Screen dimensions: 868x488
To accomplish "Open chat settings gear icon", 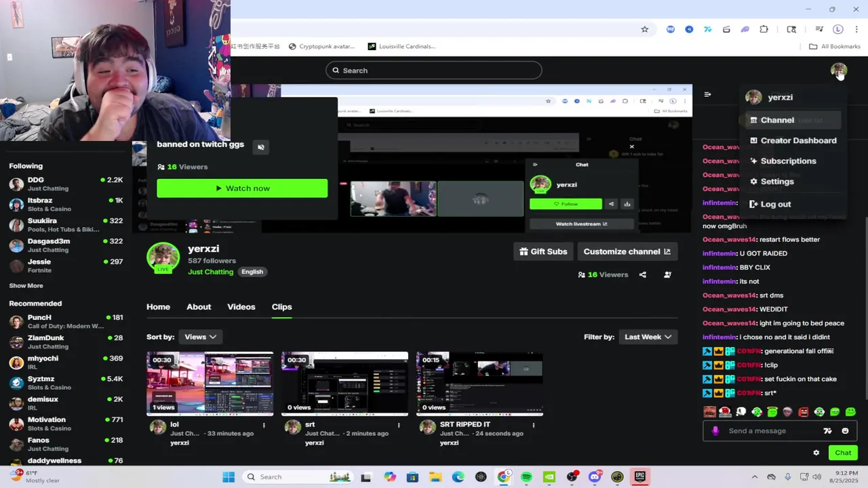I will point(816,453).
